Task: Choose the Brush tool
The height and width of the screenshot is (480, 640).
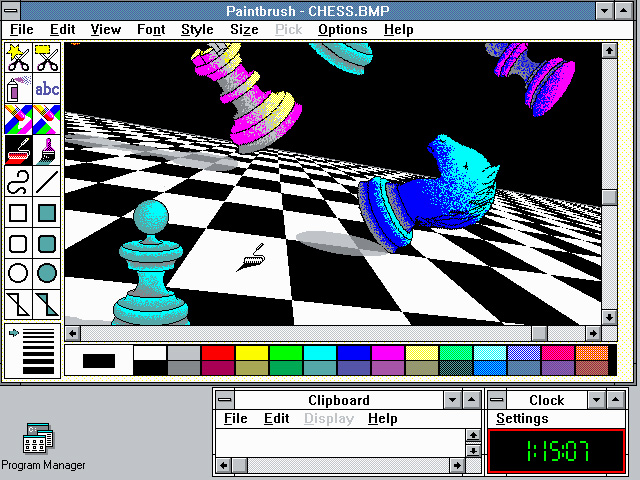Action: [x=47, y=150]
